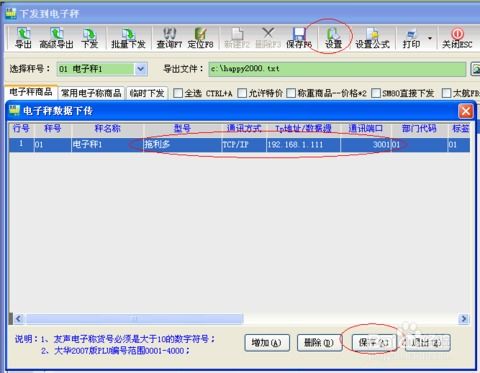The height and width of the screenshot is (373, 480).
Task: Enable the 允许特价 checkbox
Action: click(242, 93)
